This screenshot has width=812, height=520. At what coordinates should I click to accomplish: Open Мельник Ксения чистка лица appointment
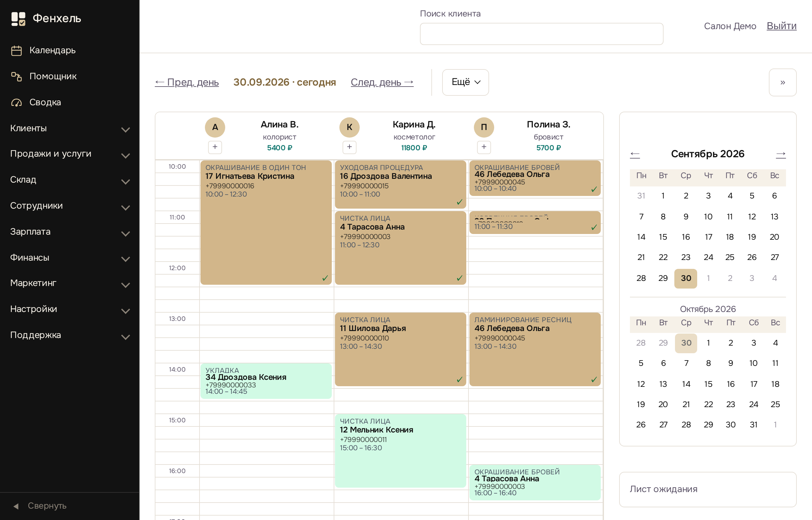tap(400, 451)
